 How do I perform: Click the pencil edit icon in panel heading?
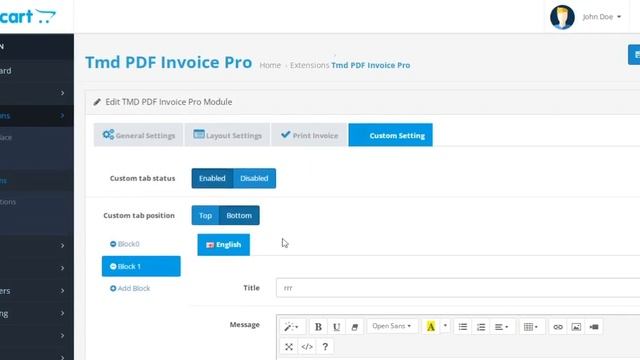click(97, 102)
